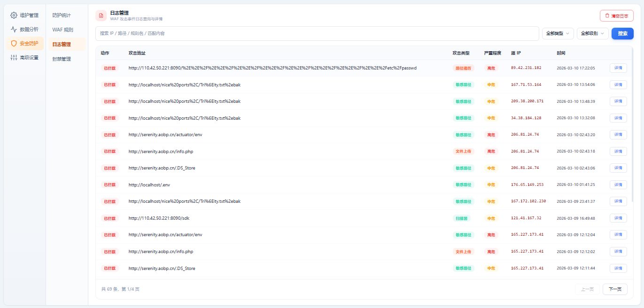Click the gear icon beside 维护管理

[x=14, y=15]
